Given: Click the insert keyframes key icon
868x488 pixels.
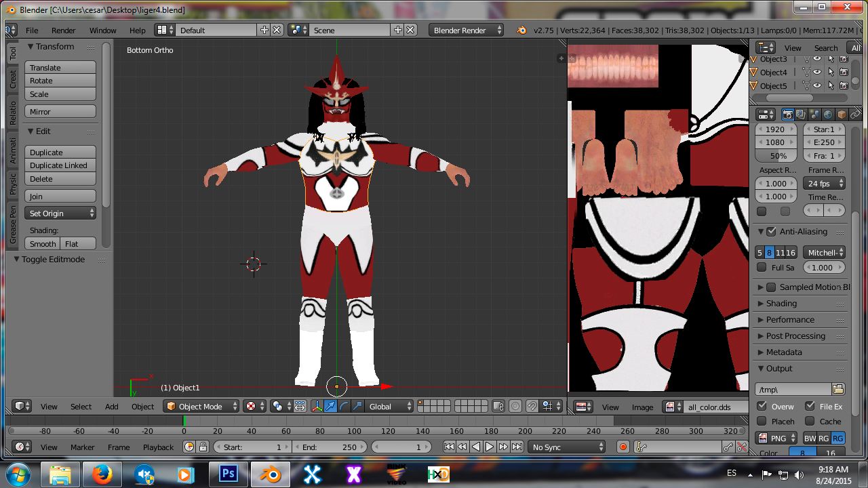Looking at the screenshot, I should pos(728,447).
